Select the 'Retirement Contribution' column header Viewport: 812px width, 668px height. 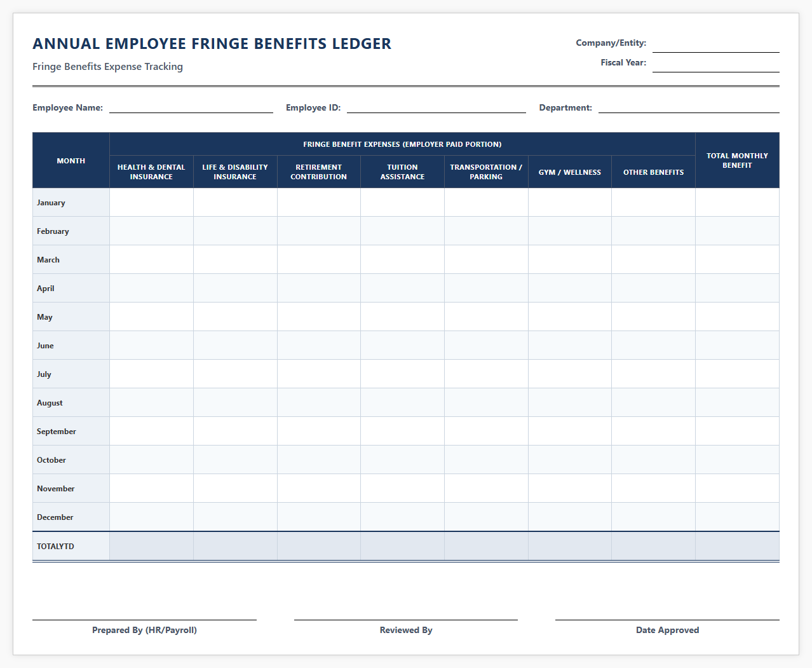[319, 172]
